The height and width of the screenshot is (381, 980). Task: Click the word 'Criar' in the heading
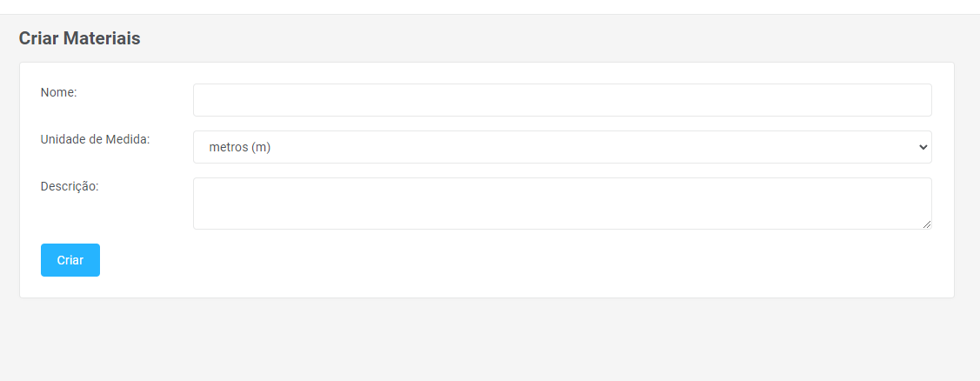(x=38, y=38)
